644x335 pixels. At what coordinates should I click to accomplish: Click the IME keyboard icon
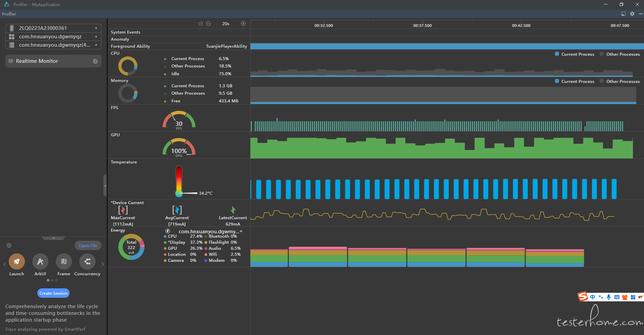point(617,297)
